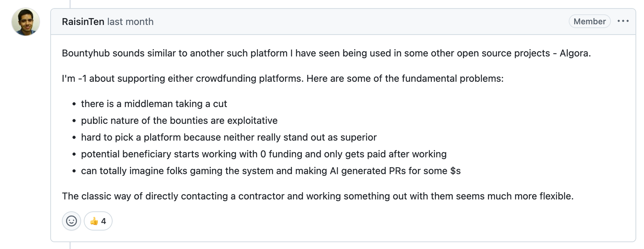
Task: Click the "AI generated PRs" bullet line
Action: point(270,171)
